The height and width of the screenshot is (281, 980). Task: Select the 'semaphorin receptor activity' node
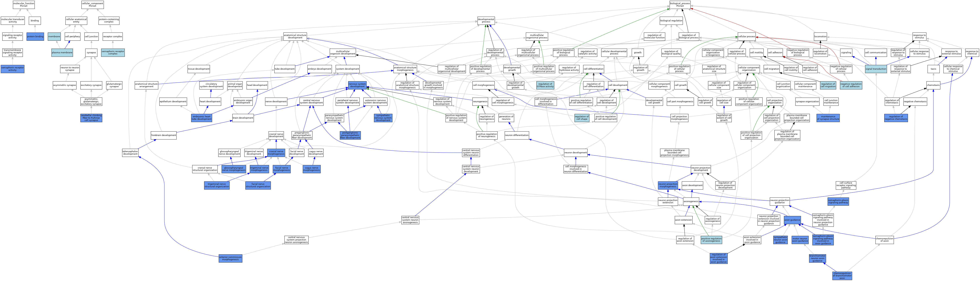pos(13,69)
